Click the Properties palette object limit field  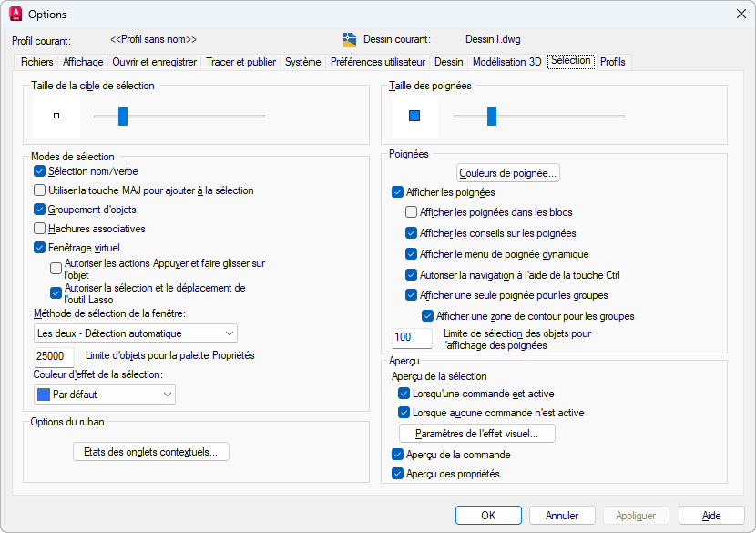[55, 355]
